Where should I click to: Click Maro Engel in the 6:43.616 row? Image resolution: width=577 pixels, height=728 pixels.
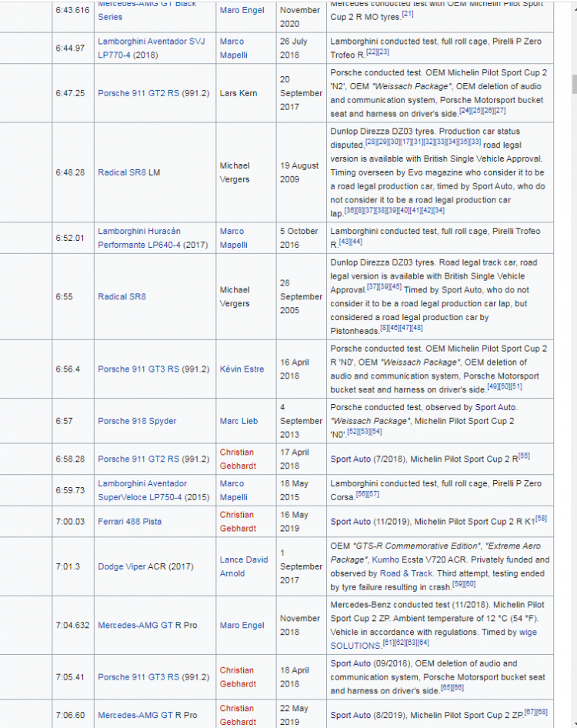point(242,10)
